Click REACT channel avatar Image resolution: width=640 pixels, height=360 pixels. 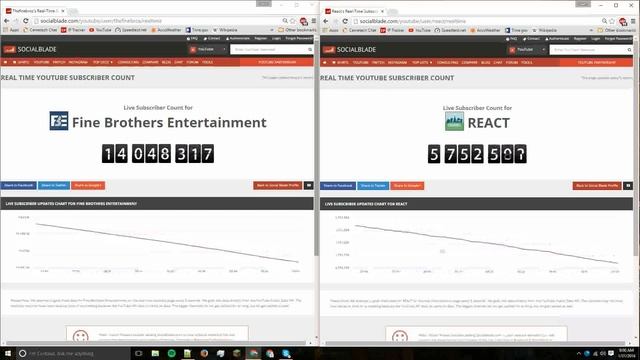(x=454, y=121)
